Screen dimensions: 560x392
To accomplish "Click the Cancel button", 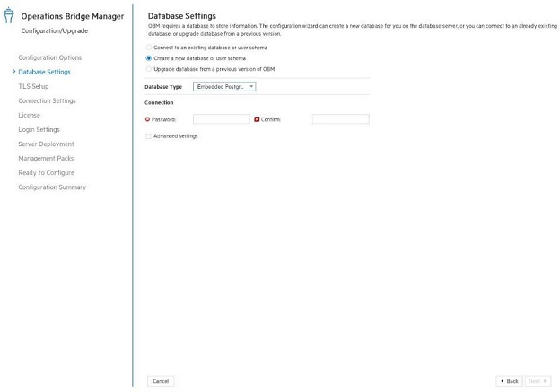I will pyautogui.click(x=161, y=381).
